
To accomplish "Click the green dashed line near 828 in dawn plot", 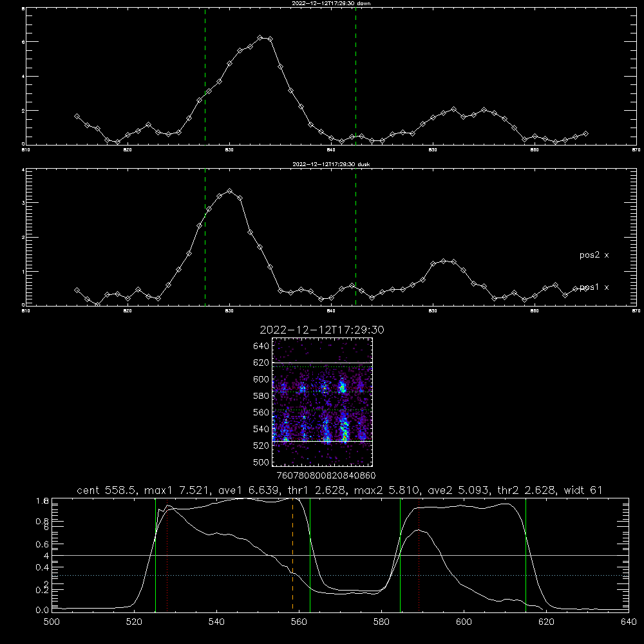I will click(x=205, y=77).
